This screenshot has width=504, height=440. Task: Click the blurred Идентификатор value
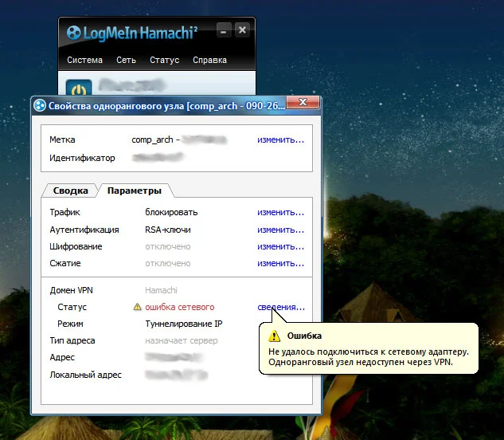coord(158,157)
